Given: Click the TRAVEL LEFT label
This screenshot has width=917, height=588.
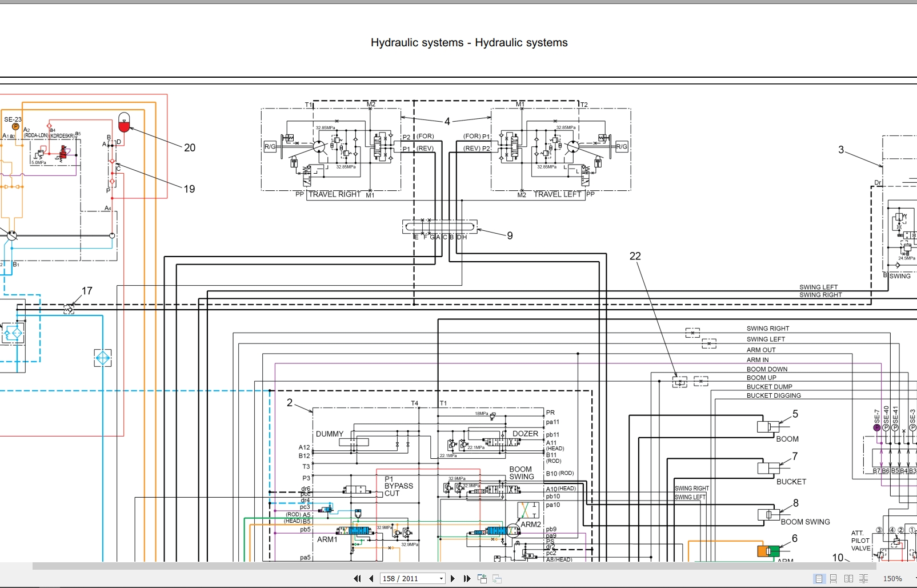Looking at the screenshot, I should click(x=558, y=194).
